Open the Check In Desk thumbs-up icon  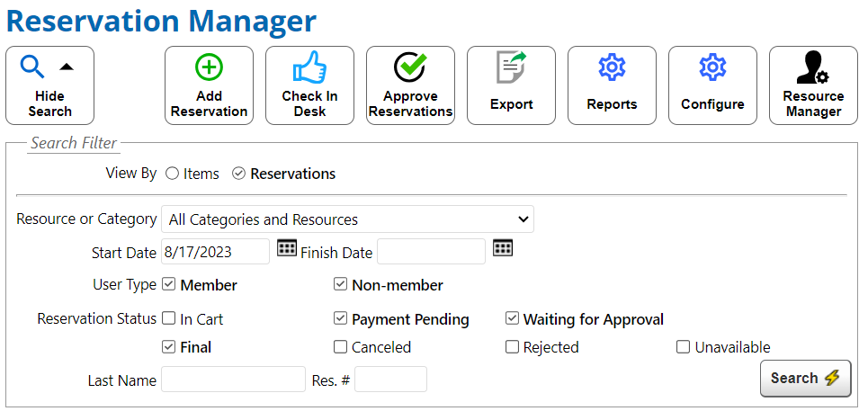click(x=309, y=68)
